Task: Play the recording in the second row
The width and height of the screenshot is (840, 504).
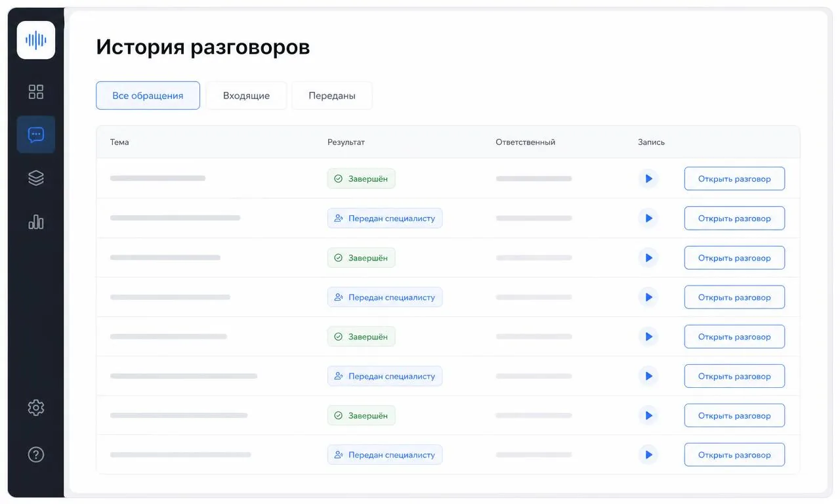Action: click(648, 218)
